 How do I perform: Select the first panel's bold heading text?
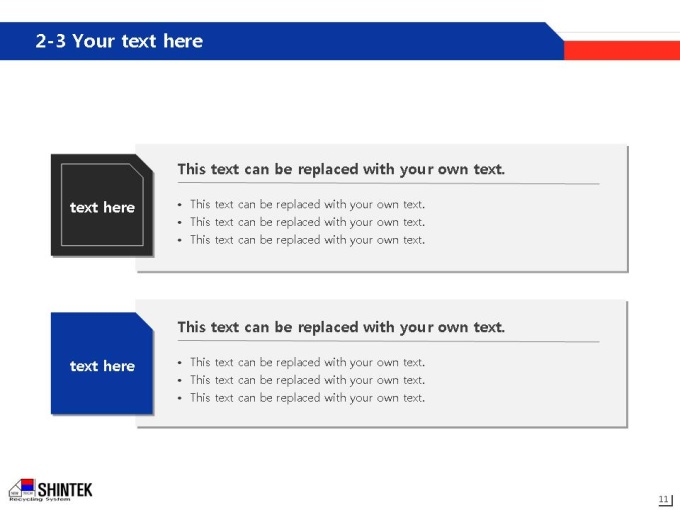[x=341, y=169]
